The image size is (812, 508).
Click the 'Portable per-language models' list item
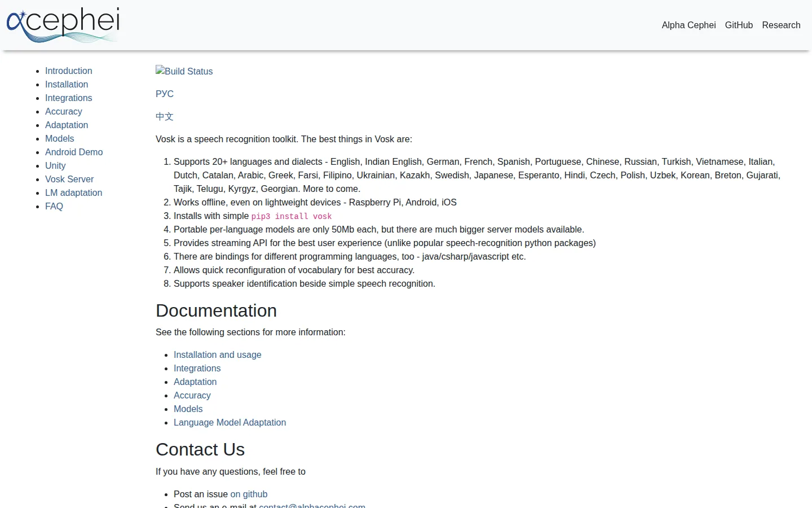click(x=379, y=229)
